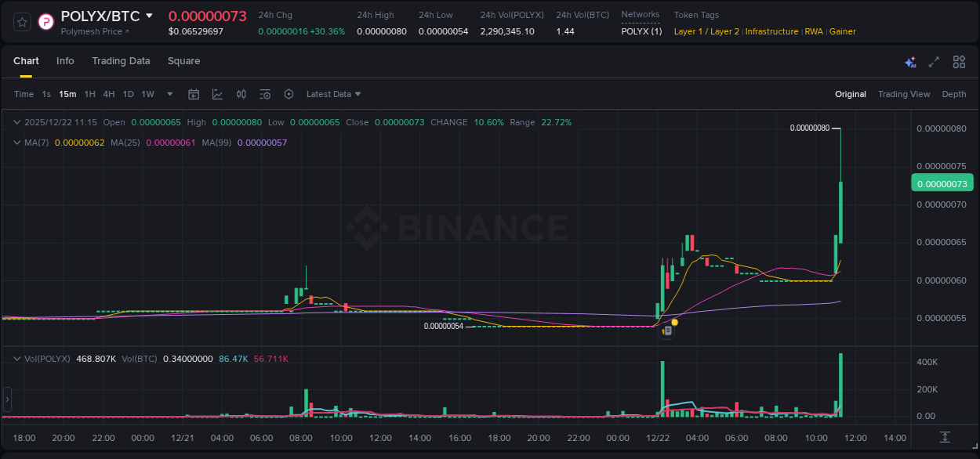Select the 1H timeframe
The height and width of the screenshot is (459, 980).
pyautogui.click(x=89, y=94)
